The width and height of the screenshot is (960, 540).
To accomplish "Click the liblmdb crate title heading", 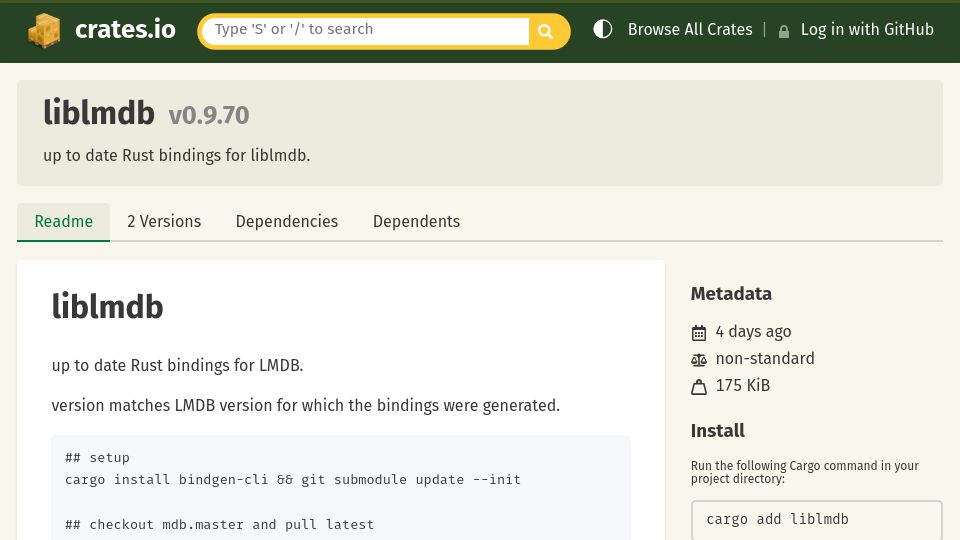I will point(99,113).
